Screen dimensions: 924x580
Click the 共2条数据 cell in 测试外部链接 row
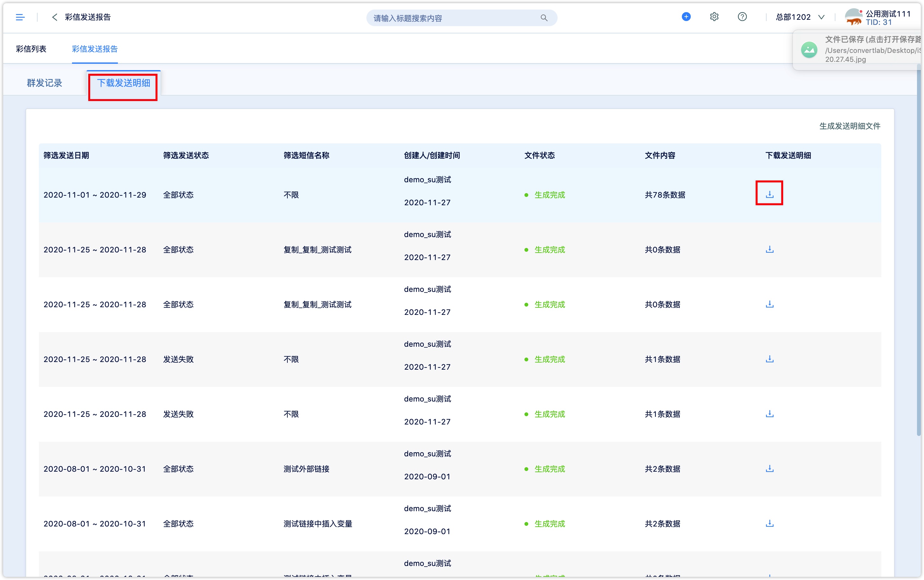coord(662,469)
